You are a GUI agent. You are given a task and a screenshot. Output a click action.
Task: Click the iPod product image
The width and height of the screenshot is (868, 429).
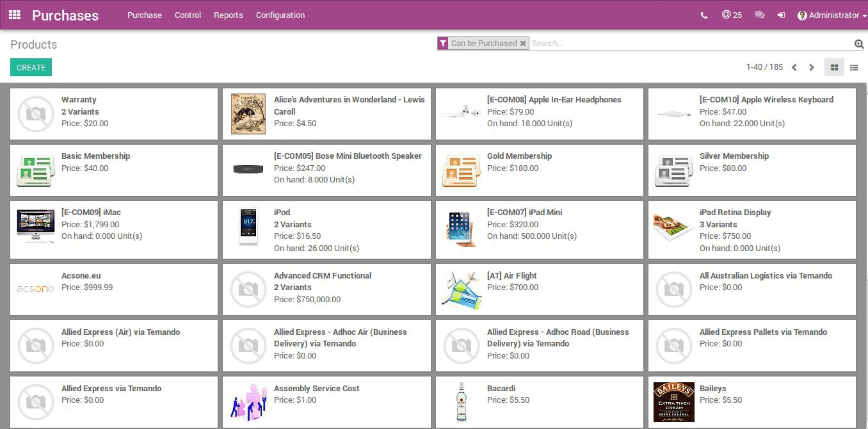tap(248, 227)
